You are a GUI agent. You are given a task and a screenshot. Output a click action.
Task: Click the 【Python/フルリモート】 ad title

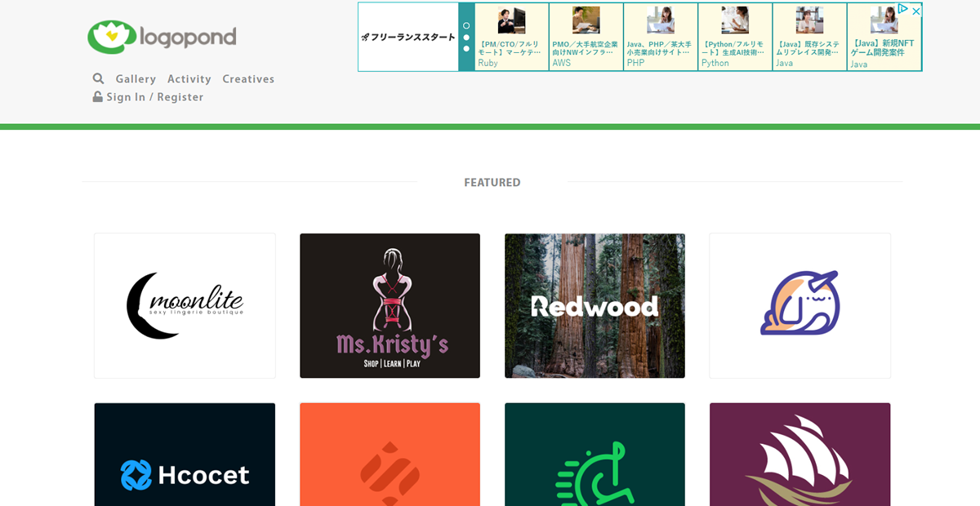[733, 48]
